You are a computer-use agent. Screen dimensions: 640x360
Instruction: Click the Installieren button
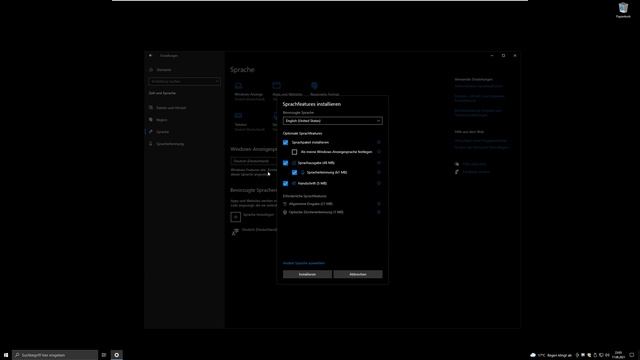307,274
